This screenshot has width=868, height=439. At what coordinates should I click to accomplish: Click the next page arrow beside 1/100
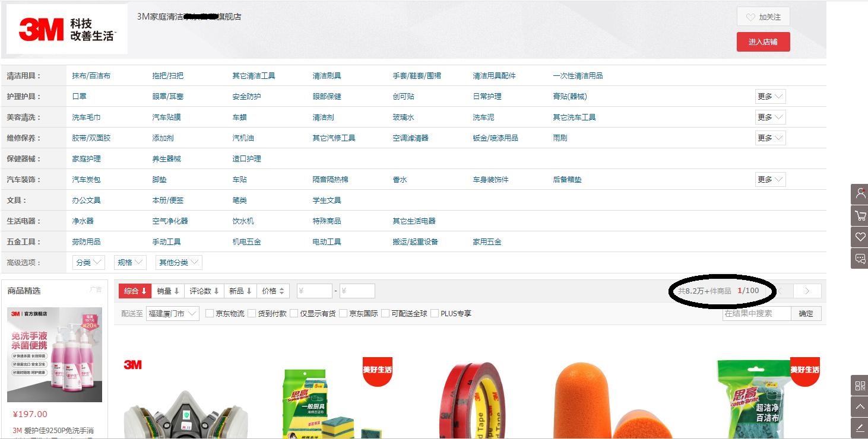(807, 291)
